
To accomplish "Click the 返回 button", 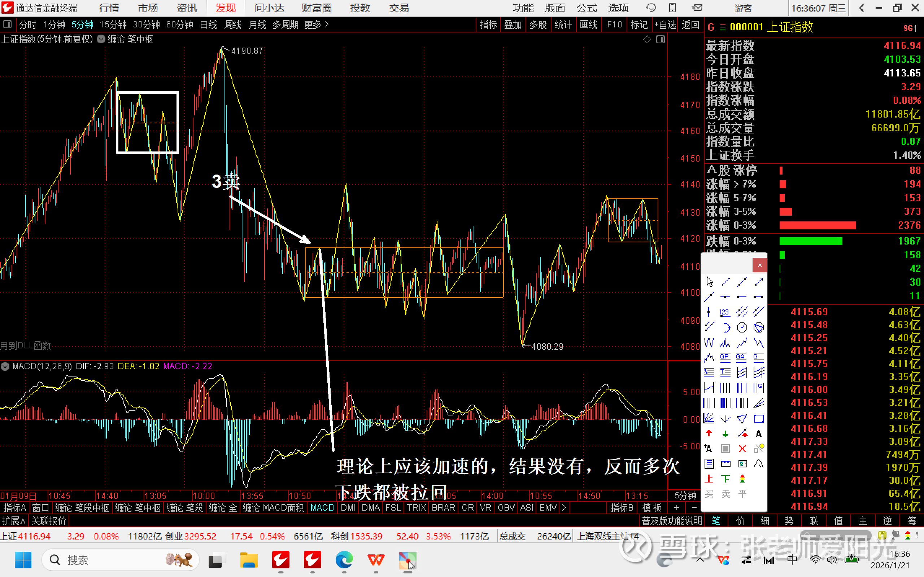I will [x=690, y=25].
